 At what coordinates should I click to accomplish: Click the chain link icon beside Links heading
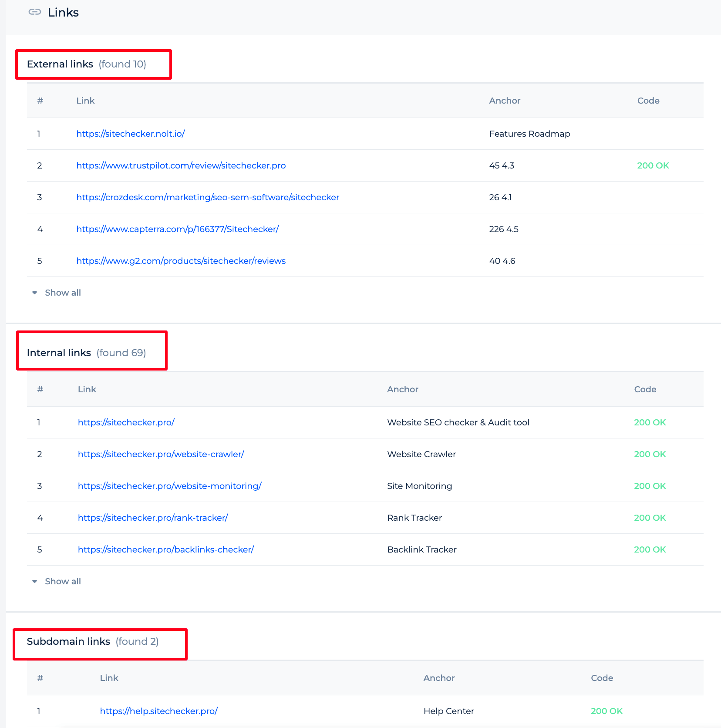(x=35, y=12)
